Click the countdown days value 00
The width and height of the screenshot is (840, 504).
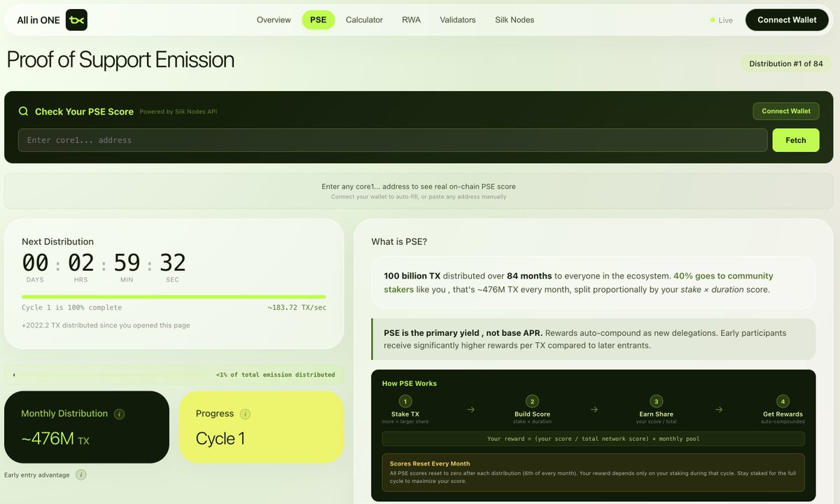pyautogui.click(x=35, y=263)
